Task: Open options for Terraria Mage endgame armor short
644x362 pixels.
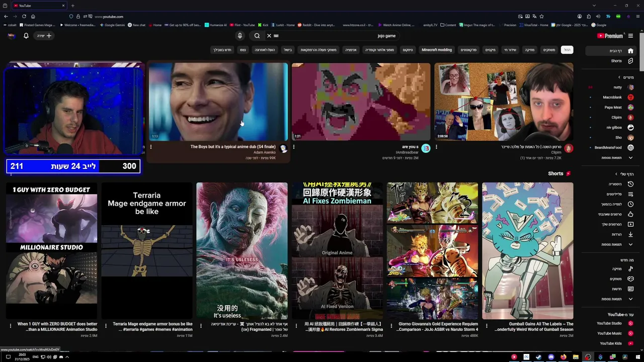Action: click(106, 326)
